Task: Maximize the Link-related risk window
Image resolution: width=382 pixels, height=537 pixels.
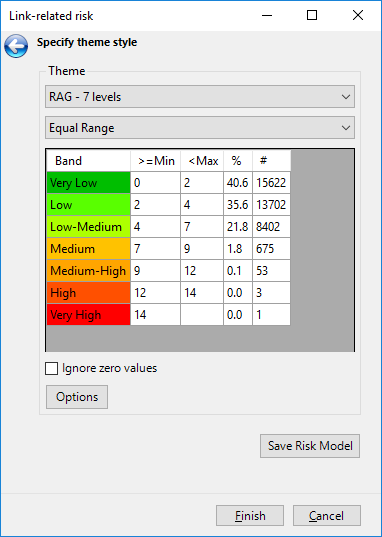Action: pyautogui.click(x=312, y=15)
